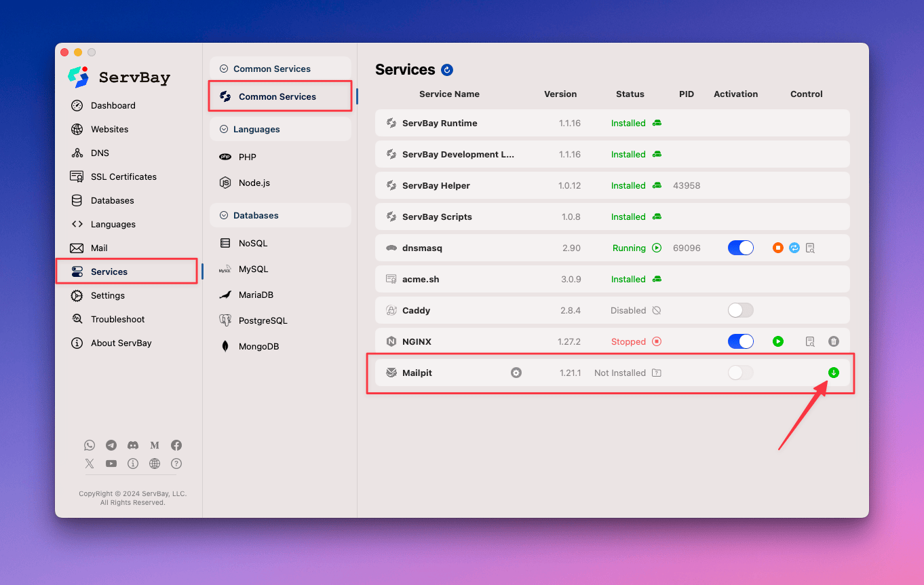The height and width of the screenshot is (585, 924).
Task: Install Mailpit using the green download icon
Action: coord(834,372)
